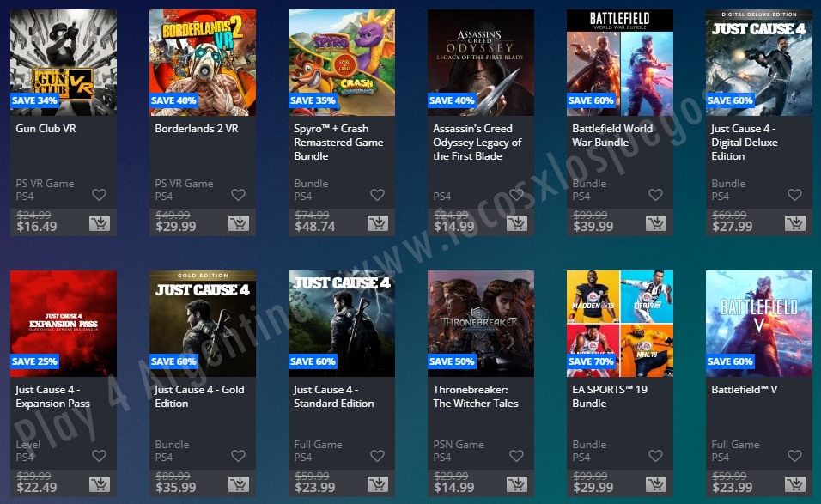Open Thronebreaker: The Witcher Tales title
The height and width of the screenshot is (504, 821).
476,397
